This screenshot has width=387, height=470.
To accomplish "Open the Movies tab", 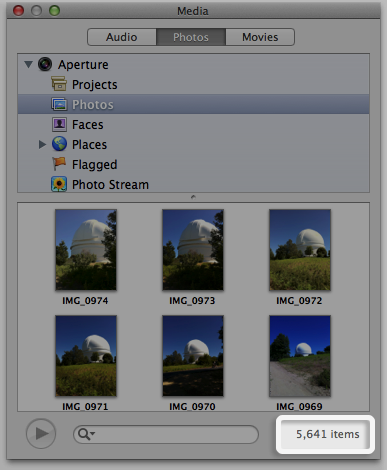I will (x=260, y=37).
